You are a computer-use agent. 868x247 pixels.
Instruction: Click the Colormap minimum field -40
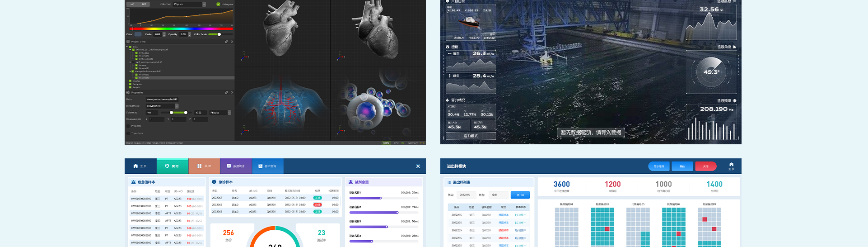click(152, 113)
